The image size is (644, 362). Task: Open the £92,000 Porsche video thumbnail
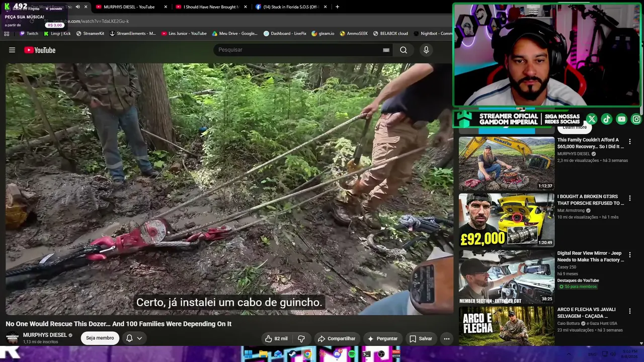(x=507, y=220)
